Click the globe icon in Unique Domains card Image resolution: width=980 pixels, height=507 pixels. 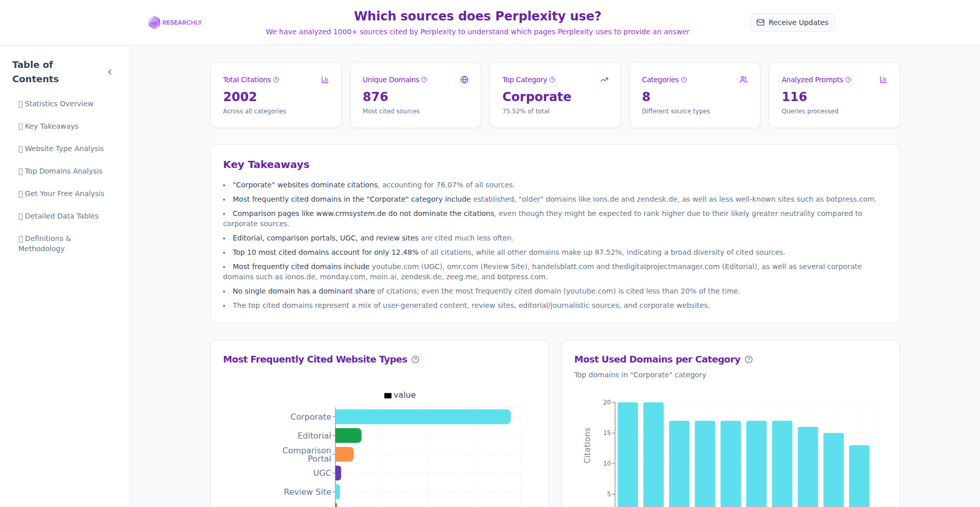click(x=464, y=80)
